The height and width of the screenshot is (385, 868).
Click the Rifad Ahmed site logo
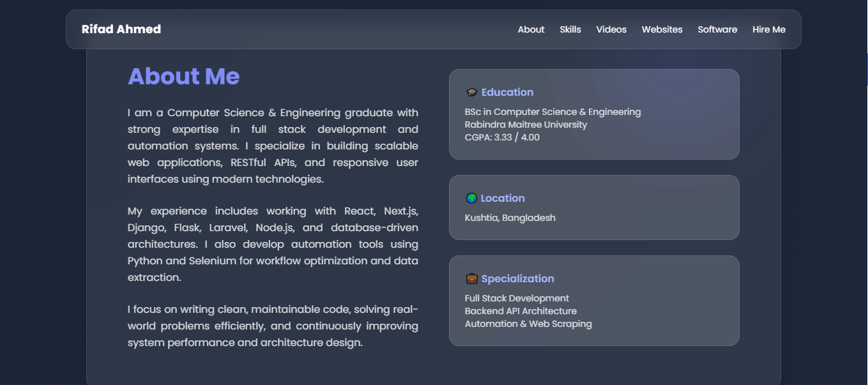coord(121,29)
